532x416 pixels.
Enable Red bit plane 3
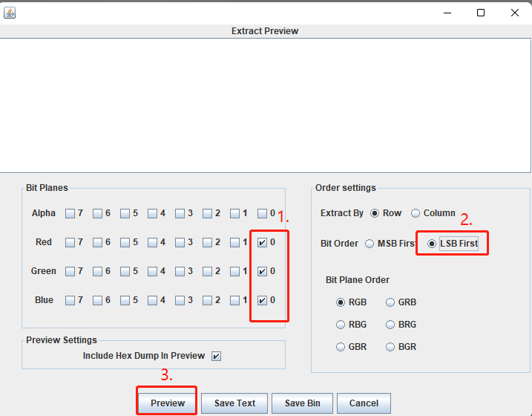coord(180,242)
